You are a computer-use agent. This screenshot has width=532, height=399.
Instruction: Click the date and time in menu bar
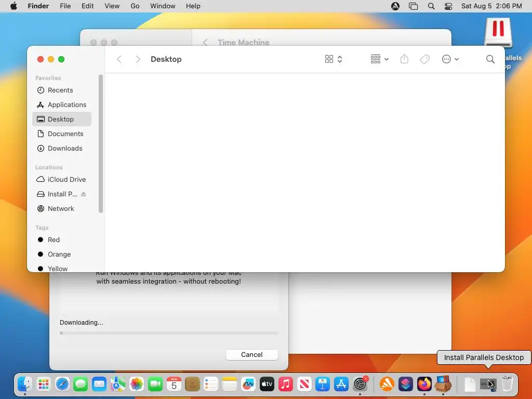point(491,6)
